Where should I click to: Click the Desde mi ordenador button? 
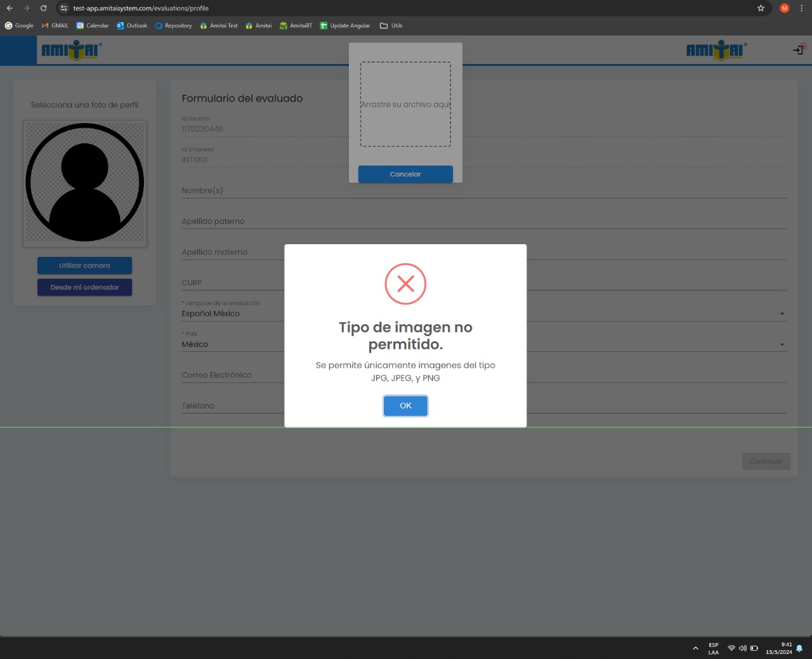84,287
